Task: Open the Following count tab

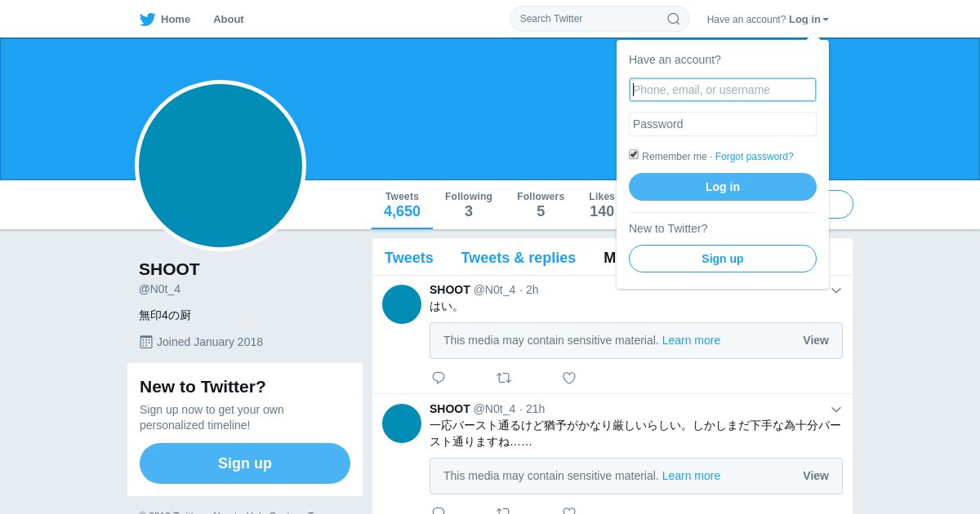Action: click(469, 205)
